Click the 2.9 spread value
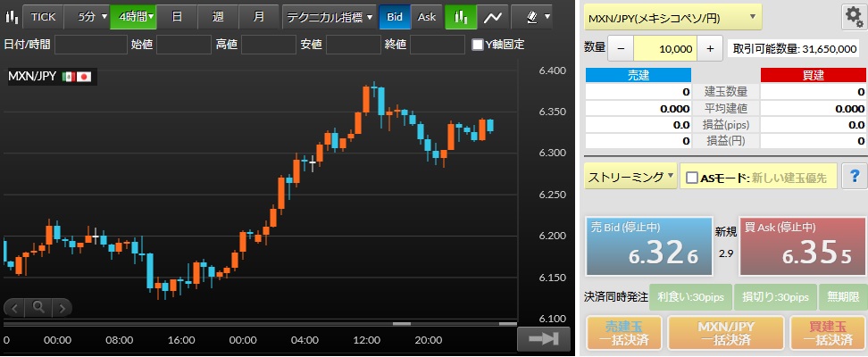The image size is (868, 357). [726, 254]
